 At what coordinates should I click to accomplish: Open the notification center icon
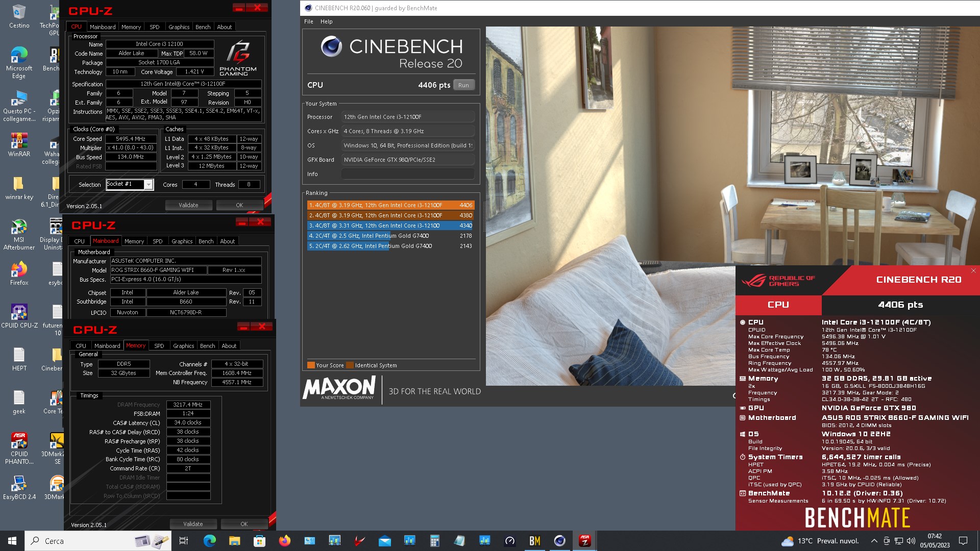(963, 541)
